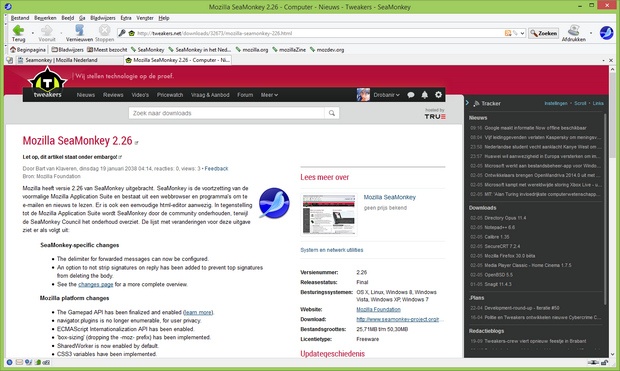
Task: Close the current tab with X button
Action: coord(611,61)
